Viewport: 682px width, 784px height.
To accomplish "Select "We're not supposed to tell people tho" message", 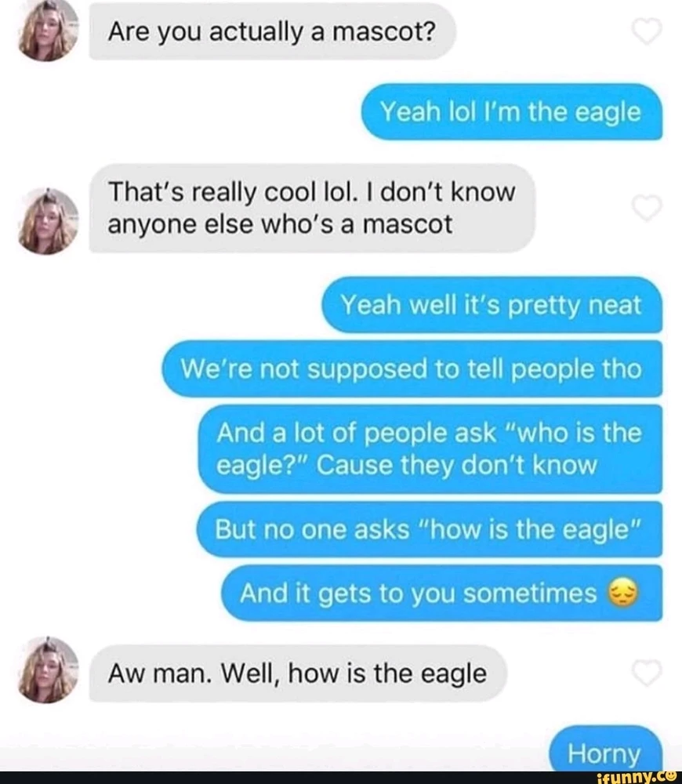I will (412, 369).
